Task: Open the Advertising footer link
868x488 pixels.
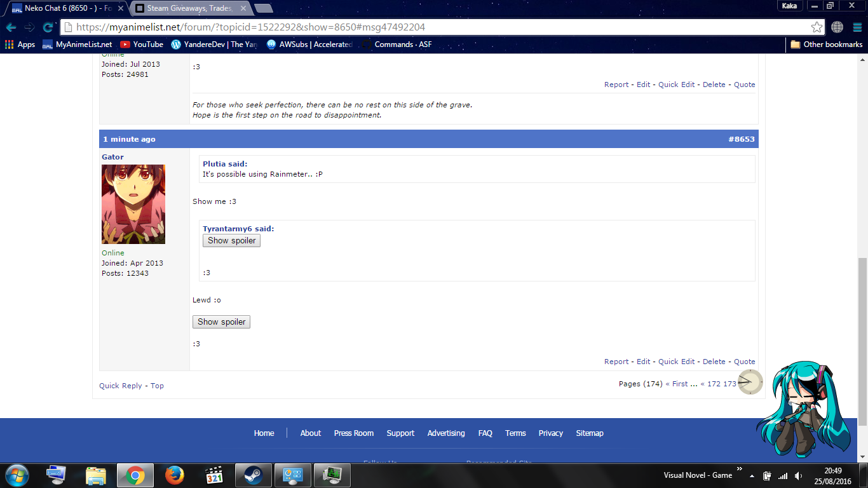Action: pyautogui.click(x=446, y=433)
